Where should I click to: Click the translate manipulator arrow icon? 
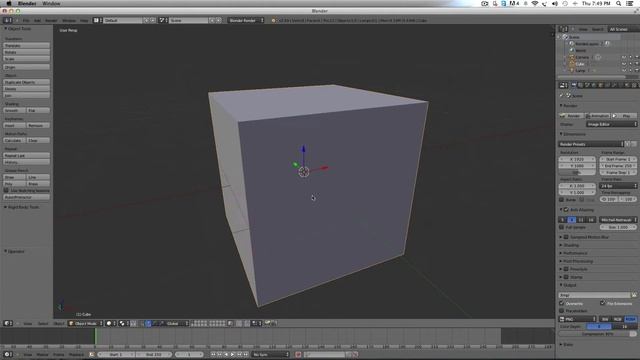(148, 323)
